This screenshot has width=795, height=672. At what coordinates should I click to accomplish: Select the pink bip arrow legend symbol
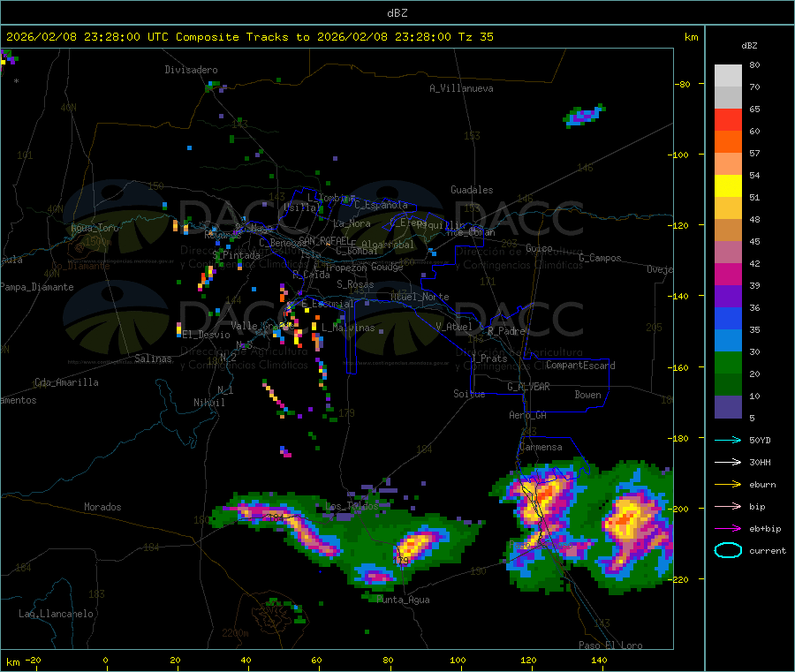click(728, 506)
